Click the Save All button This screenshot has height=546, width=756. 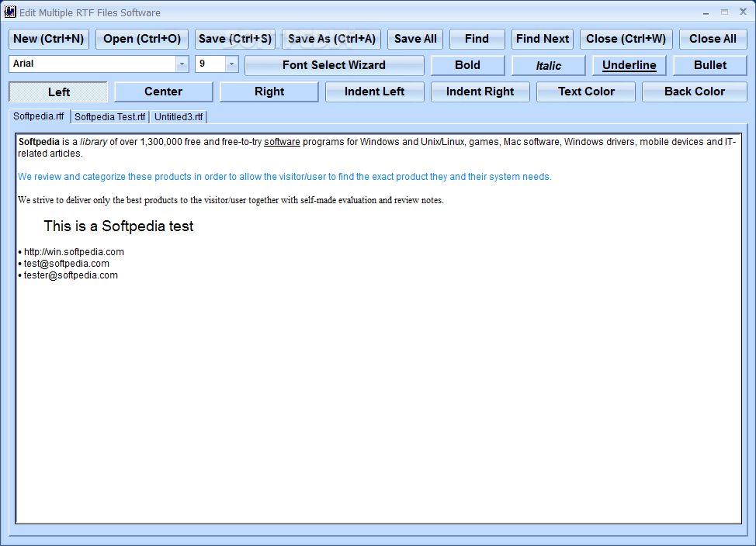[415, 39]
